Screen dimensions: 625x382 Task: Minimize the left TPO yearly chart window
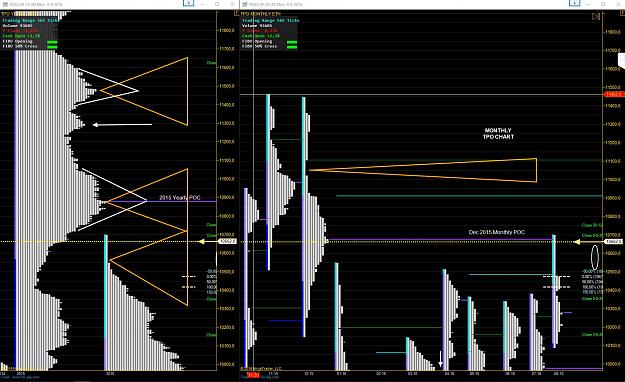pos(202,4)
